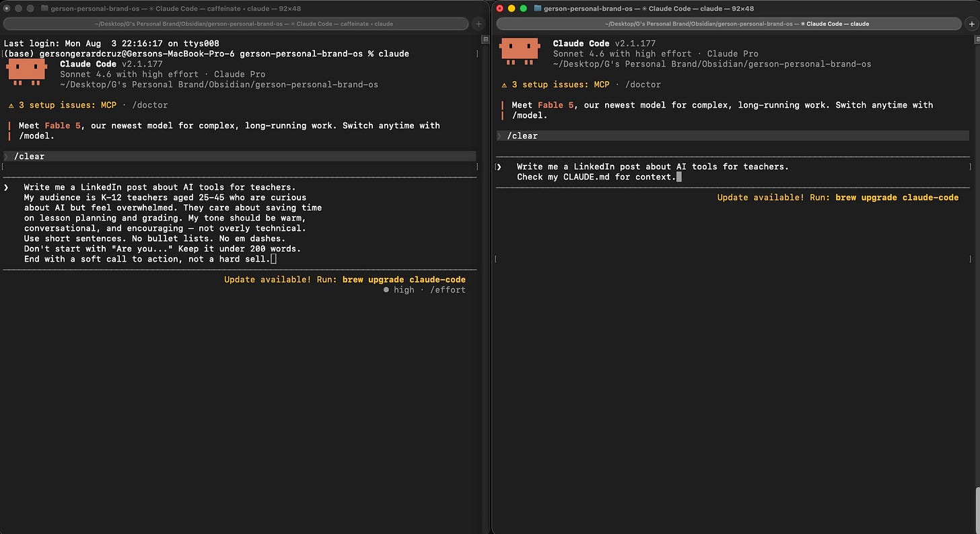Viewport: 980px width, 534px height.
Task: Click 'on lesson planning and grading' line
Action: coord(165,218)
